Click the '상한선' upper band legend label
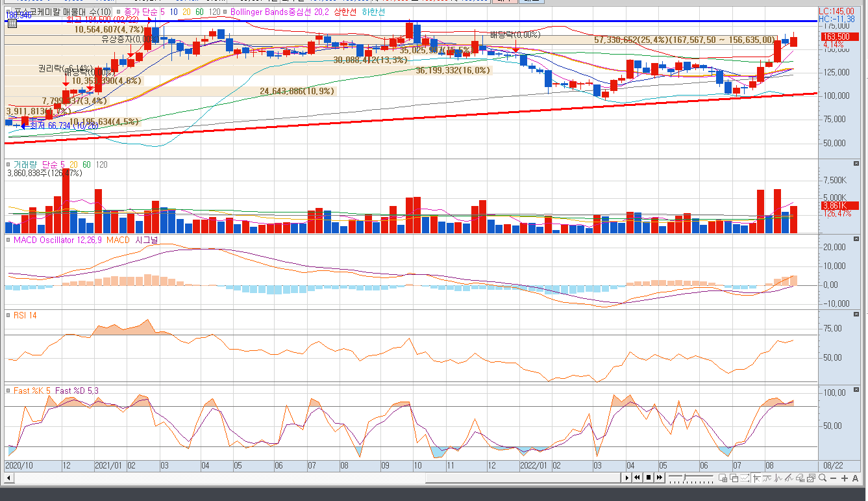The width and height of the screenshot is (868, 501). (344, 12)
